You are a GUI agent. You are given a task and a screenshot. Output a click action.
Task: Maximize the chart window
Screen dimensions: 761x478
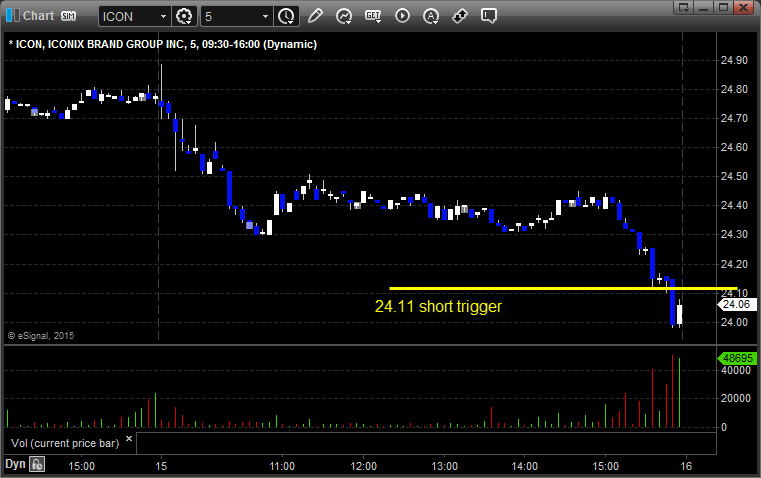(723, 7)
